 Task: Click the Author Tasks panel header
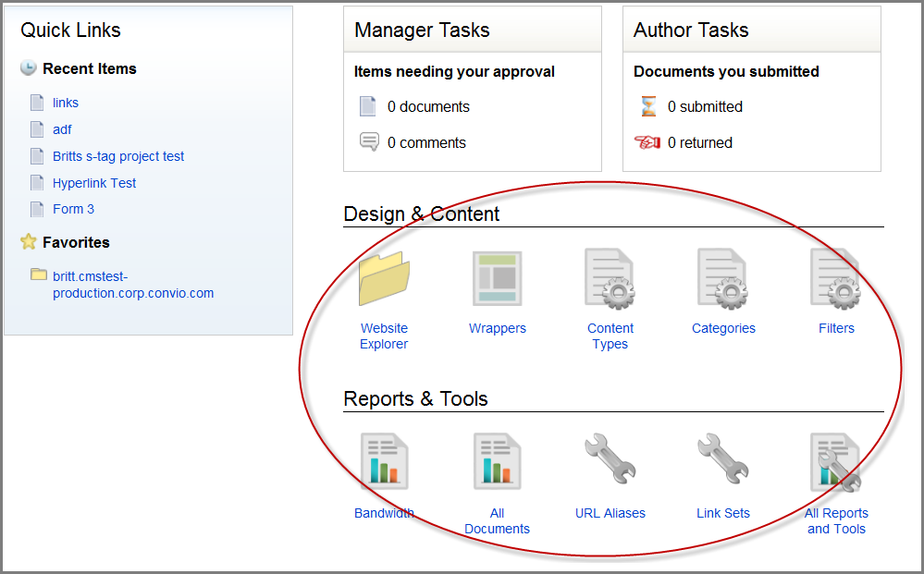click(x=752, y=30)
